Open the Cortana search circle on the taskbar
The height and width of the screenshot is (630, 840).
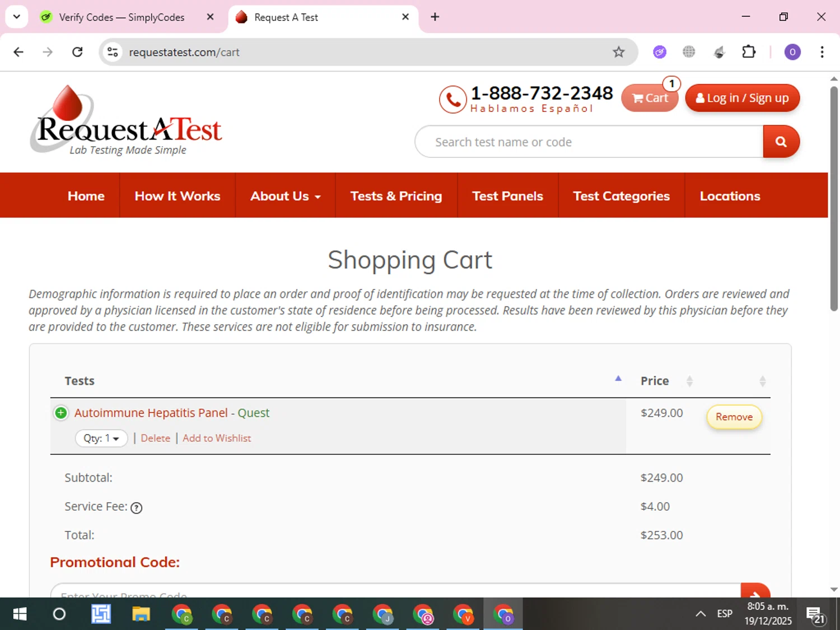point(59,614)
